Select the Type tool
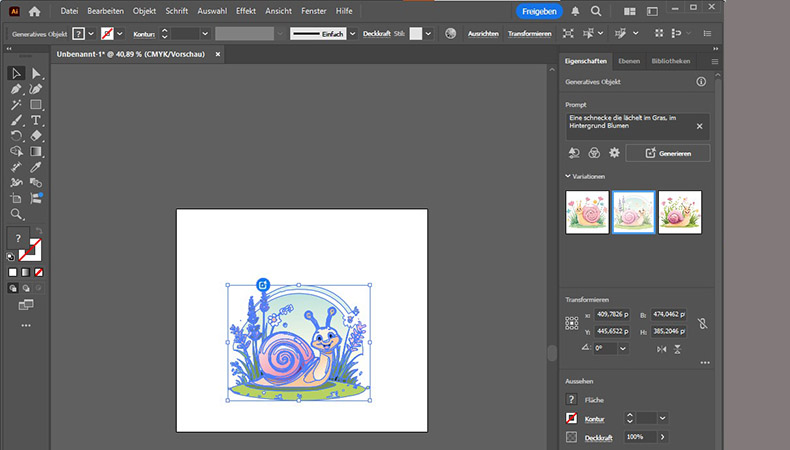The image size is (790, 450). click(x=36, y=120)
